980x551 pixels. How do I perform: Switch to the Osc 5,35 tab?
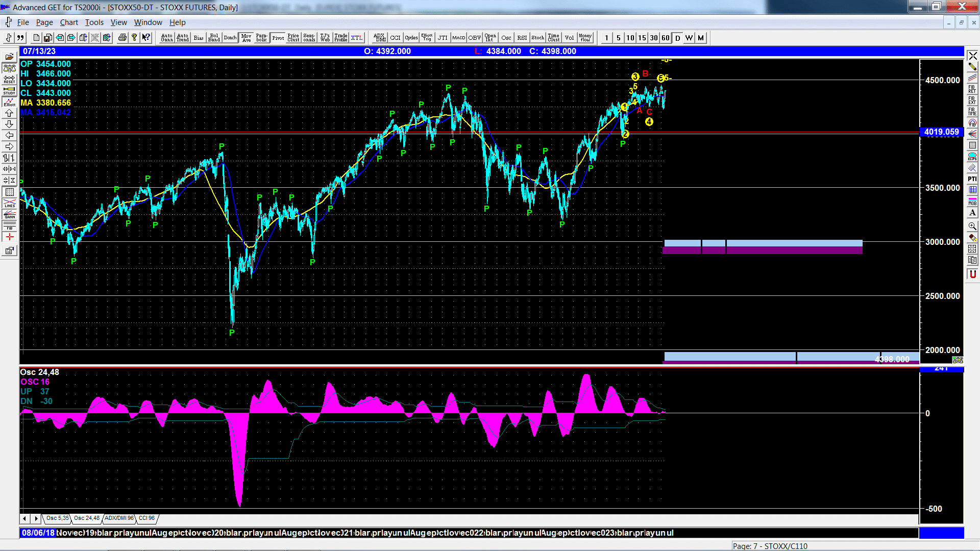pyautogui.click(x=57, y=518)
